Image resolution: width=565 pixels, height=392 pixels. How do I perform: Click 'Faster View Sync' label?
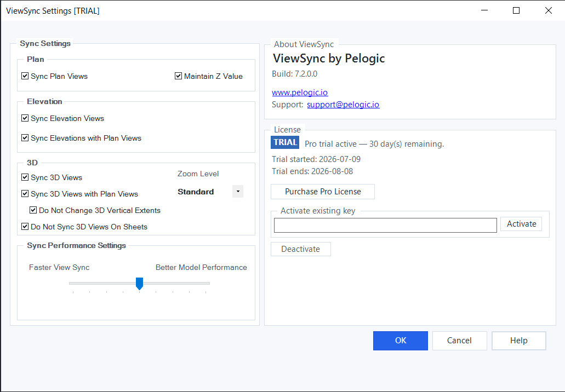coord(59,267)
